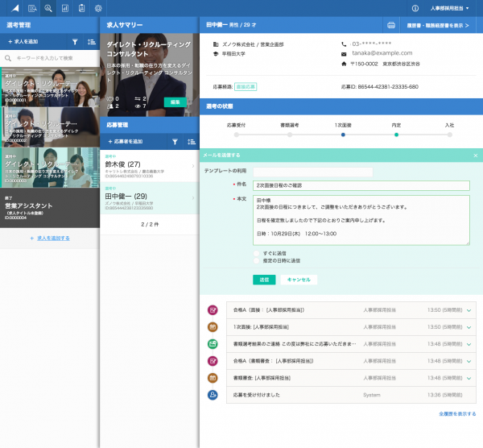Click the job list sort icon

coord(92,42)
